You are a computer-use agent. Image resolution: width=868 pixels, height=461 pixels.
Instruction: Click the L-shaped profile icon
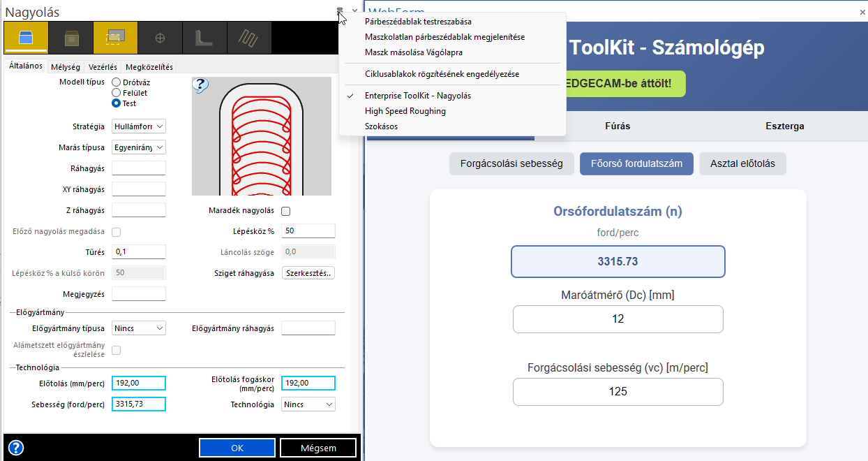click(x=204, y=38)
